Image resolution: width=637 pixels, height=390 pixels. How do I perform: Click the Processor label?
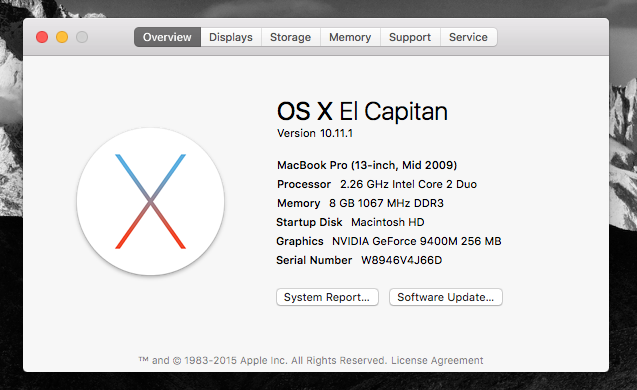click(x=304, y=184)
